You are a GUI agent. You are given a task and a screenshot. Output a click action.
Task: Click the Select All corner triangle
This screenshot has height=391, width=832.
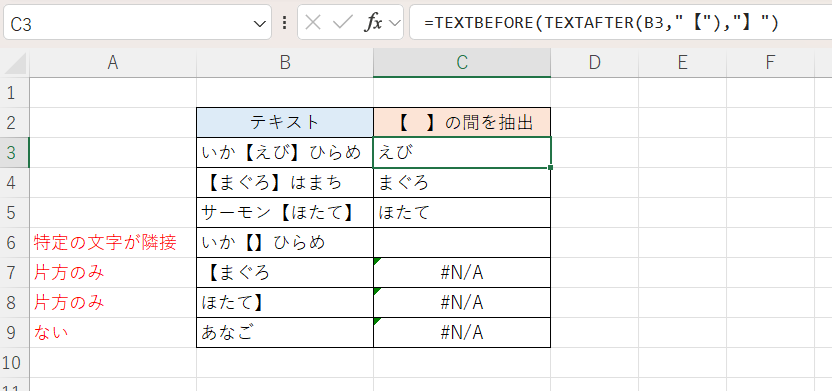click(x=15, y=63)
